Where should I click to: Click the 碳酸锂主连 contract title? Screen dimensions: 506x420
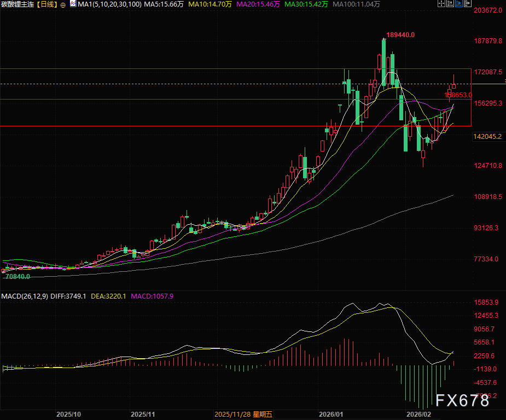point(18,4)
